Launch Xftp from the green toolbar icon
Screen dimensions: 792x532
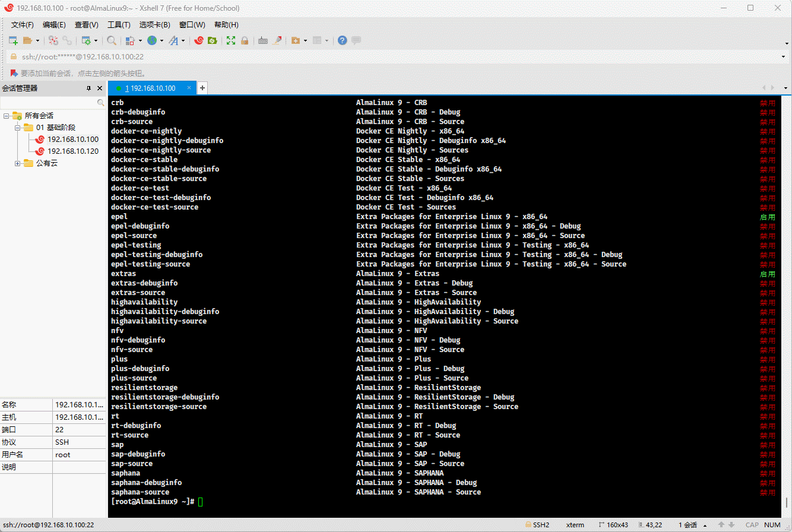pyautogui.click(x=212, y=40)
